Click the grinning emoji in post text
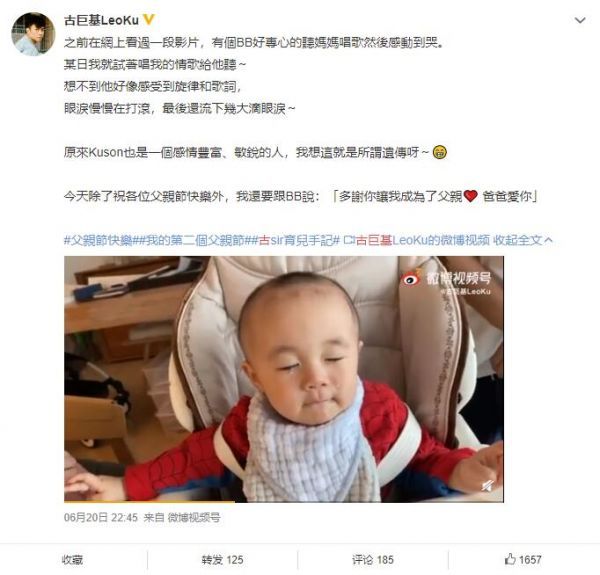Image resolution: width=600 pixels, height=575 pixels. click(x=440, y=152)
